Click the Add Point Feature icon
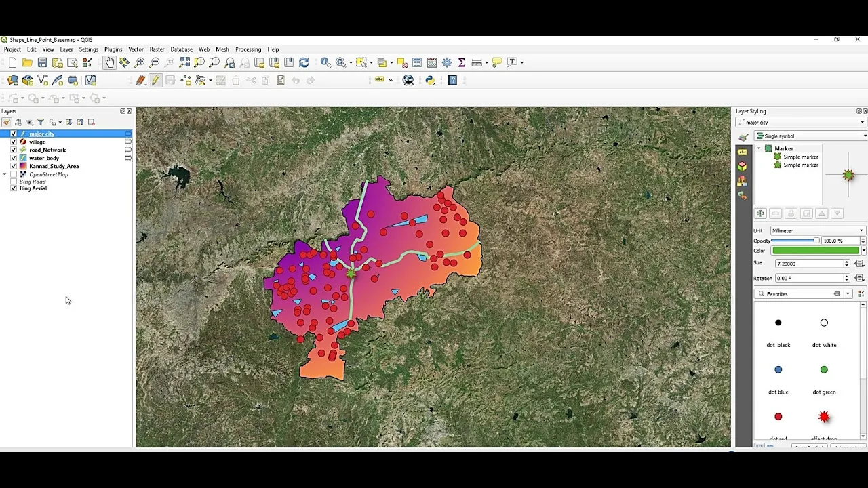This screenshot has width=868, height=488. (185, 80)
